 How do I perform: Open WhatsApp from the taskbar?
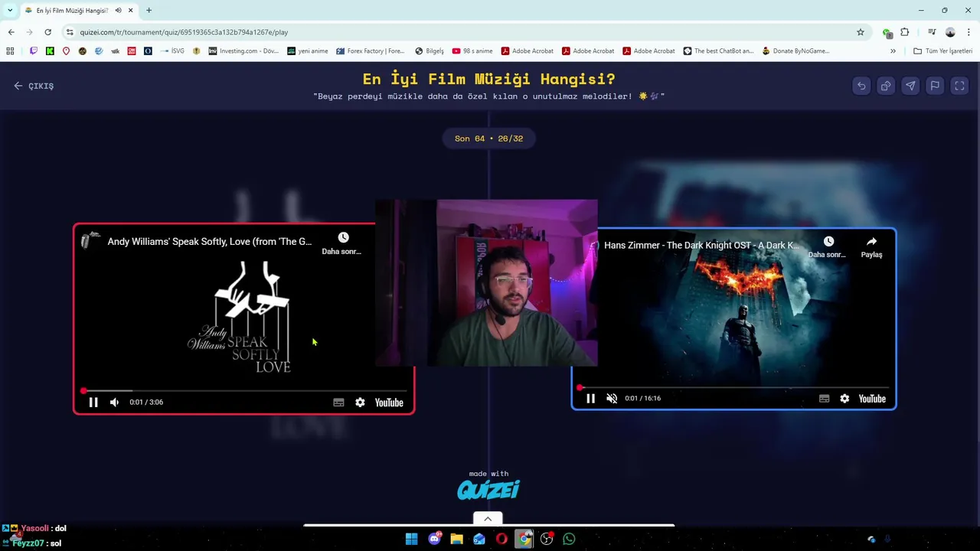coord(569,539)
